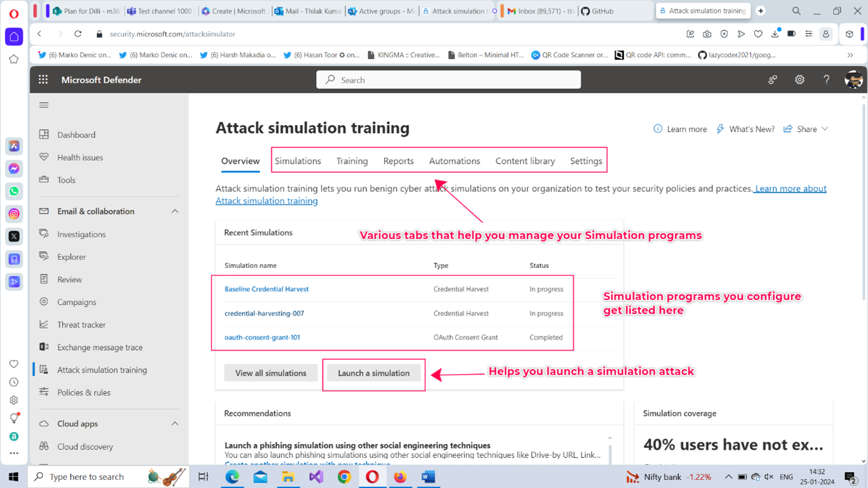The width and height of the screenshot is (868, 488).
Task: Open the Baseline Credential Harvest simulation
Action: click(x=266, y=289)
